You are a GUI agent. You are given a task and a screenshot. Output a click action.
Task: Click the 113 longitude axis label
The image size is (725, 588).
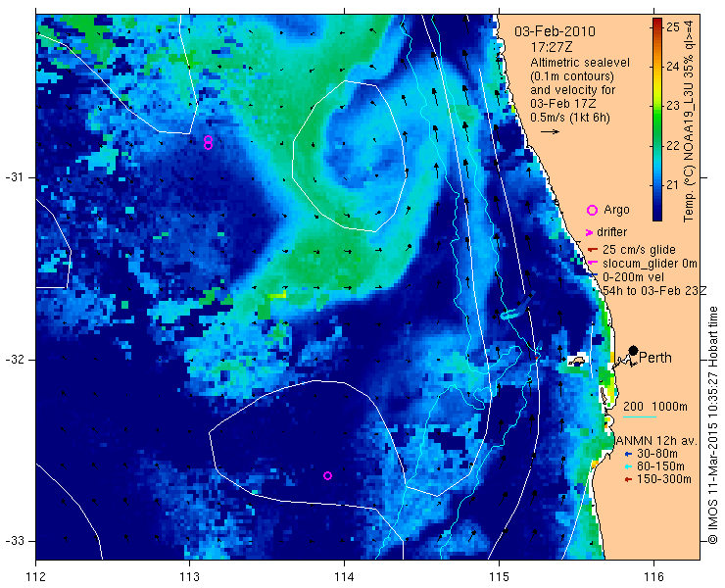point(189,577)
